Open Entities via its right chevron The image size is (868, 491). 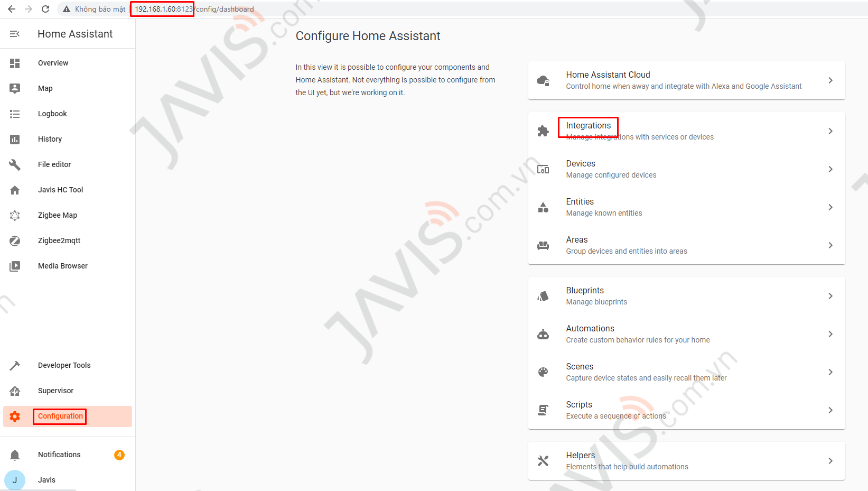tap(830, 207)
